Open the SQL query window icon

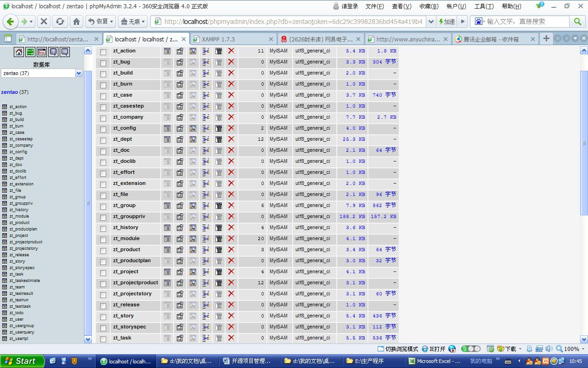[41, 52]
